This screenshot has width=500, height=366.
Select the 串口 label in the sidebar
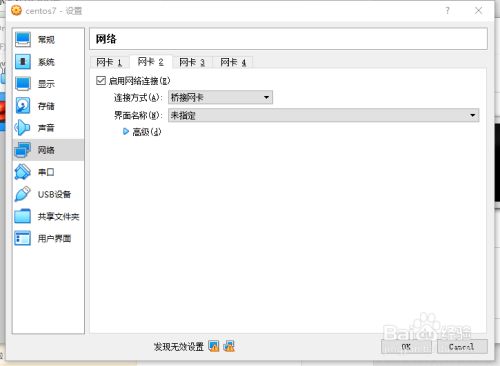pyautogui.click(x=46, y=172)
